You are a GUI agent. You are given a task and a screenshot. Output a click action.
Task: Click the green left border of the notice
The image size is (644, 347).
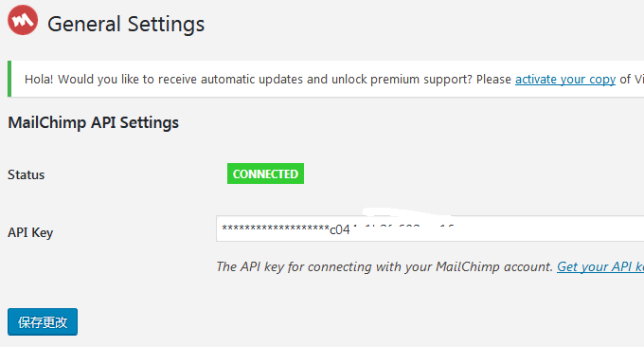9,79
